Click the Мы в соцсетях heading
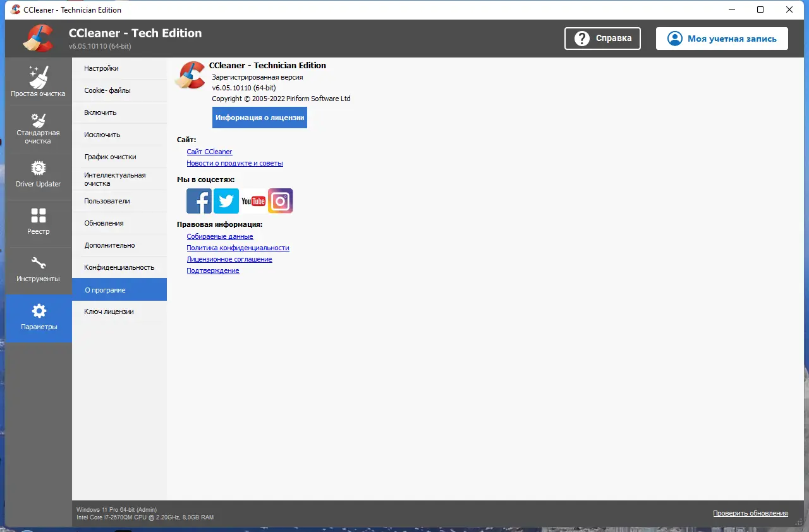Image resolution: width=809 pixels, height=532 pixels. [x=205, y=179]
